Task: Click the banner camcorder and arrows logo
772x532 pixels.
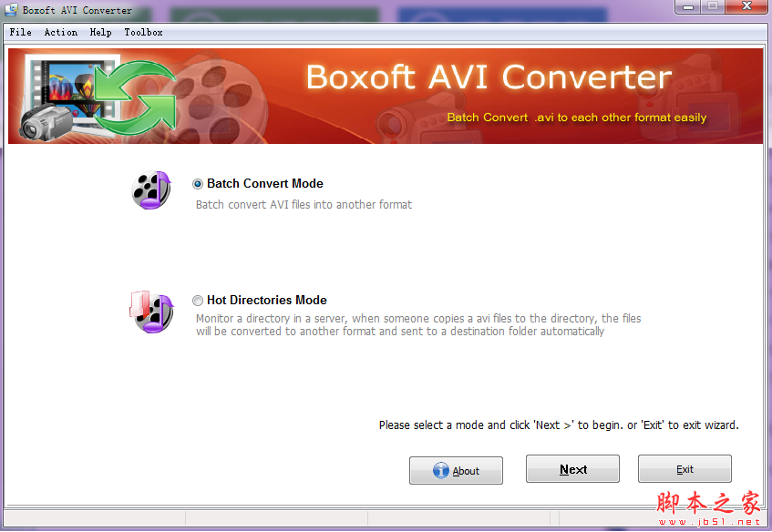Action: (98, 98)
